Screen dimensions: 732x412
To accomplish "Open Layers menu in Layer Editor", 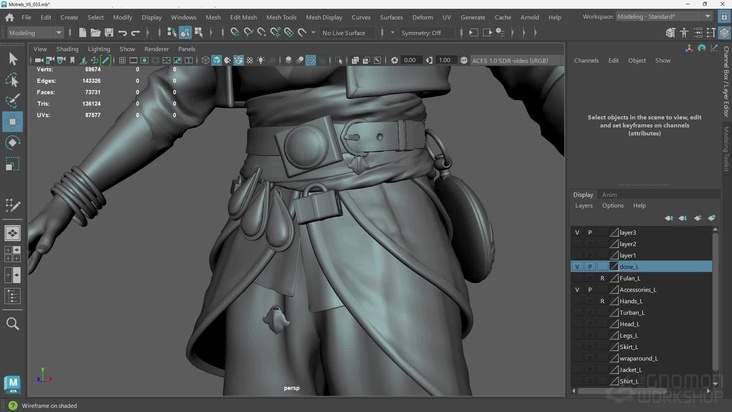I will [584, 205].
